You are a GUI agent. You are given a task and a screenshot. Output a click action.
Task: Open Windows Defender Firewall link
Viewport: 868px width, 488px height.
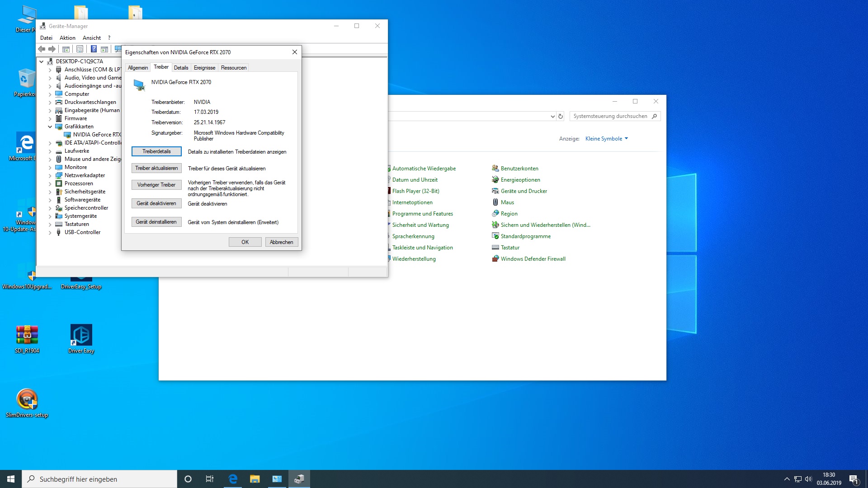click(x=533, y=259)
